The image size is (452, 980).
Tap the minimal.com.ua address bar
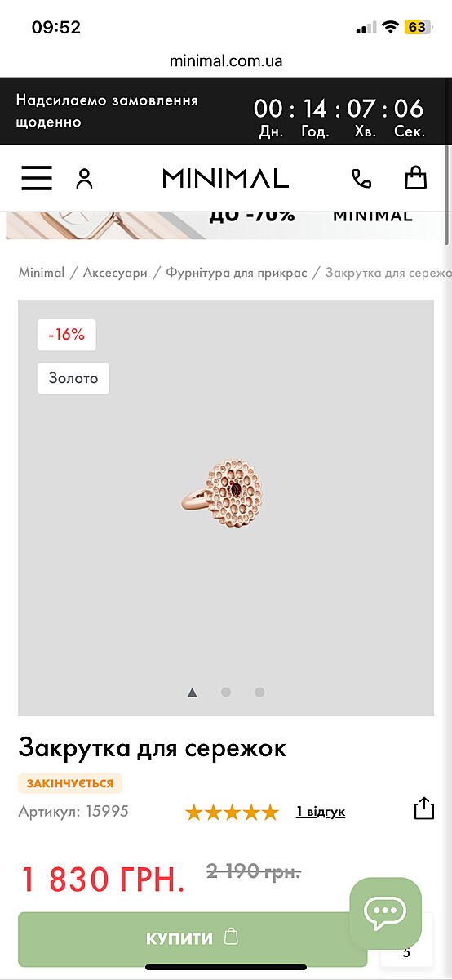click(226, 61)
